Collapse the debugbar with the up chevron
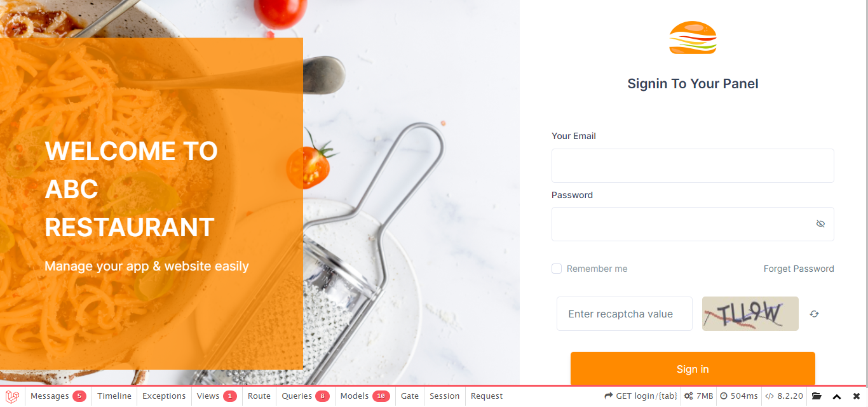Viewport: 868px width, 407px height. [837, 396]
